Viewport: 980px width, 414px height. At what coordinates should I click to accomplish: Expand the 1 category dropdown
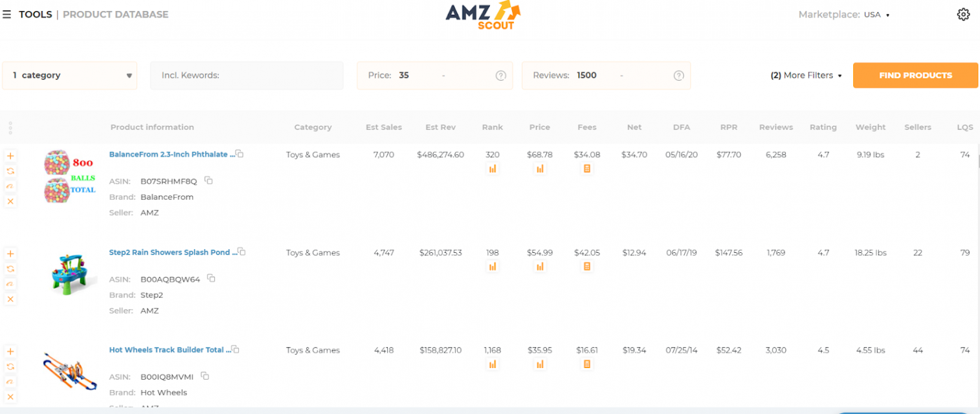coord(69,76)
